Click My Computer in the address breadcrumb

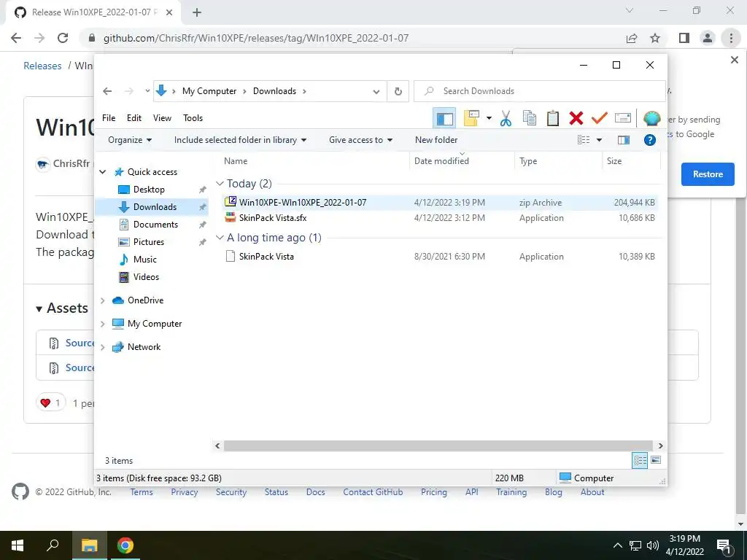209,91
